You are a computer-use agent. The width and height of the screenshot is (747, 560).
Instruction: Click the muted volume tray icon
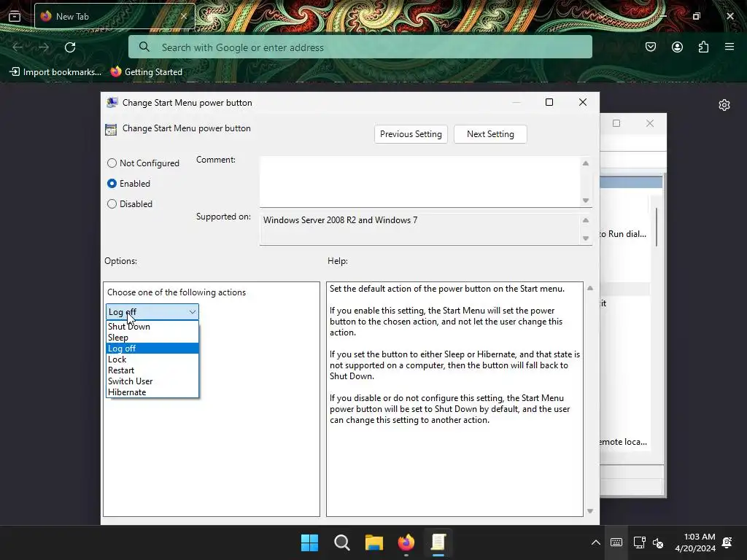658,542
